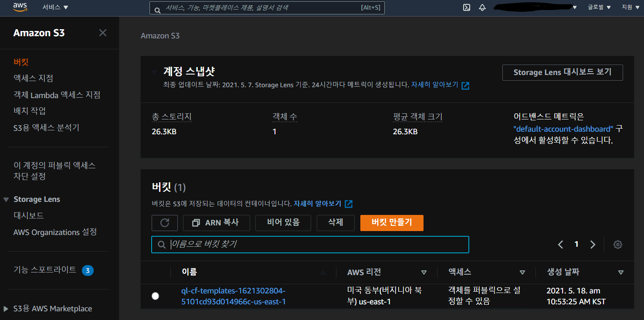Open 자세히 알아보기 link in 계정 스냅샷

(434, 85)
